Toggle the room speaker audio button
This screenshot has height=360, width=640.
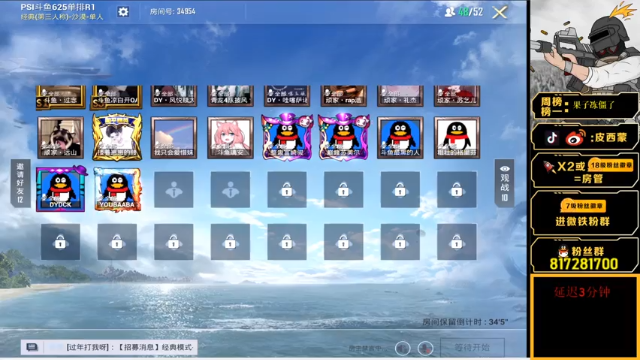402,348
